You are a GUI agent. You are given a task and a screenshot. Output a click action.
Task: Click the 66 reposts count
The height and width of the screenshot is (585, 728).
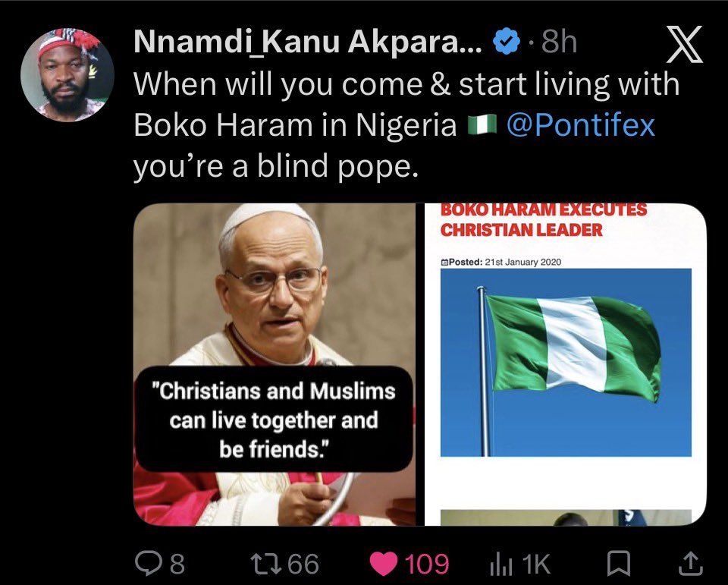(x=303, y=563)
